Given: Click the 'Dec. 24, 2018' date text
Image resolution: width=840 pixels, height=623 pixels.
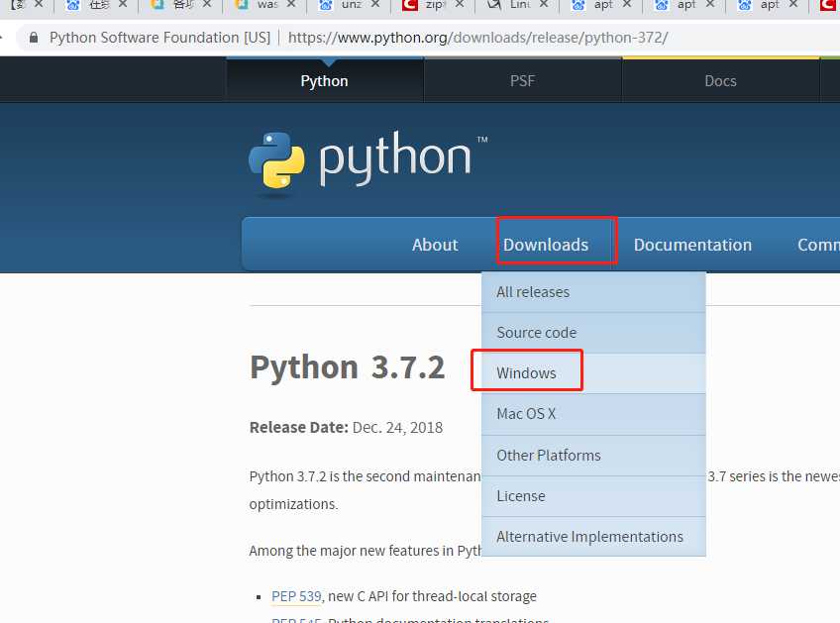Looking at the screenshot, I should click(x=397, y=428).
